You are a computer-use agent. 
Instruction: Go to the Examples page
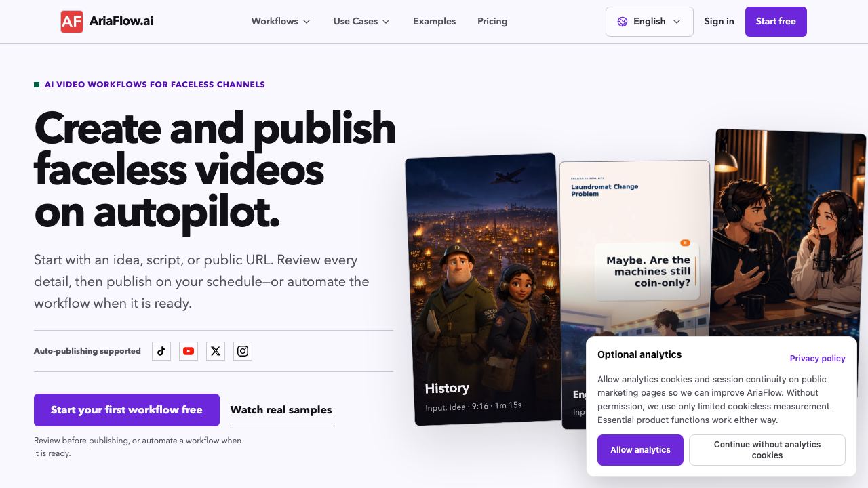(x=435, y=22)
